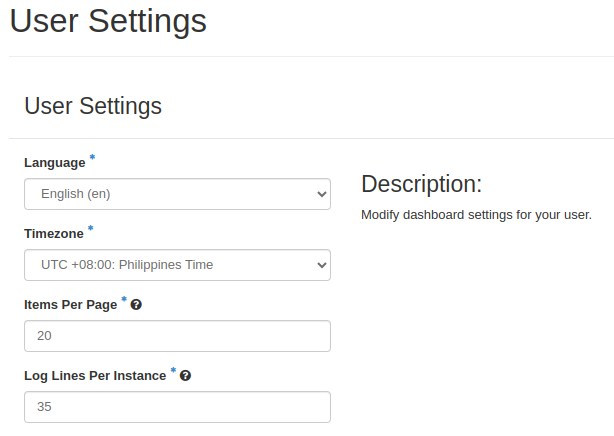Viewport: 614px width, 436px height.
Task: Expand the Language select via its chevron arrow
Action: coord(321,194)
